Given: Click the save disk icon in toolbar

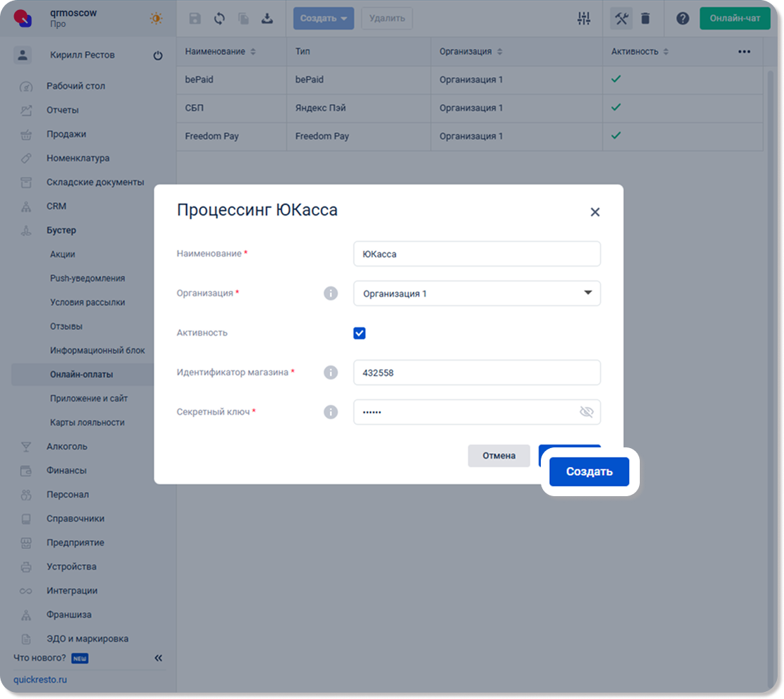Looking at the screenshot, I should (x=195, y=18).
